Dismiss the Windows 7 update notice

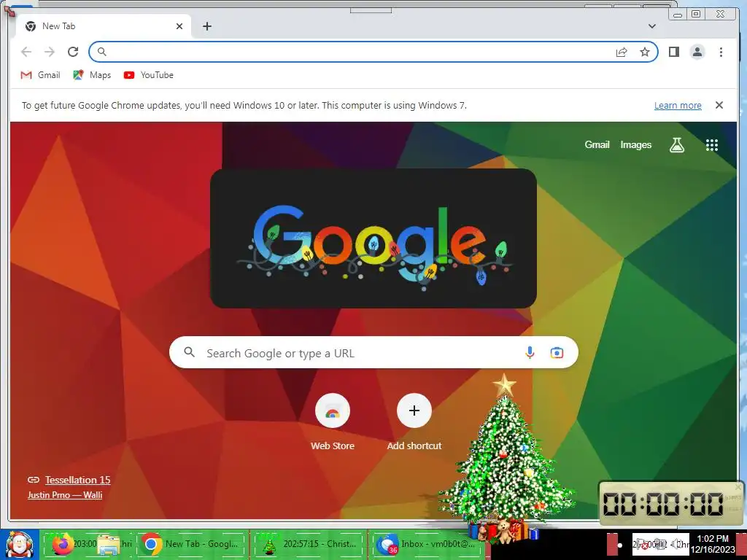click(719, 105)
